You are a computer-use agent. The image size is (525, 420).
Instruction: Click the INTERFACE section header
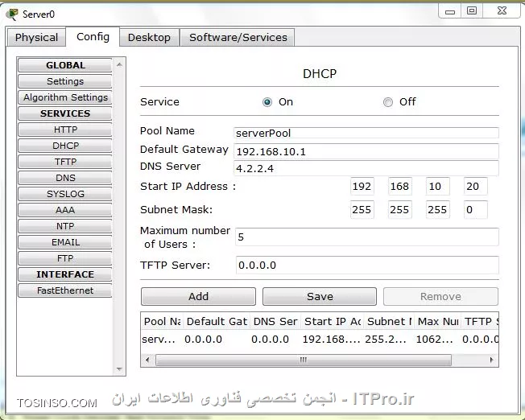[65, 274]
